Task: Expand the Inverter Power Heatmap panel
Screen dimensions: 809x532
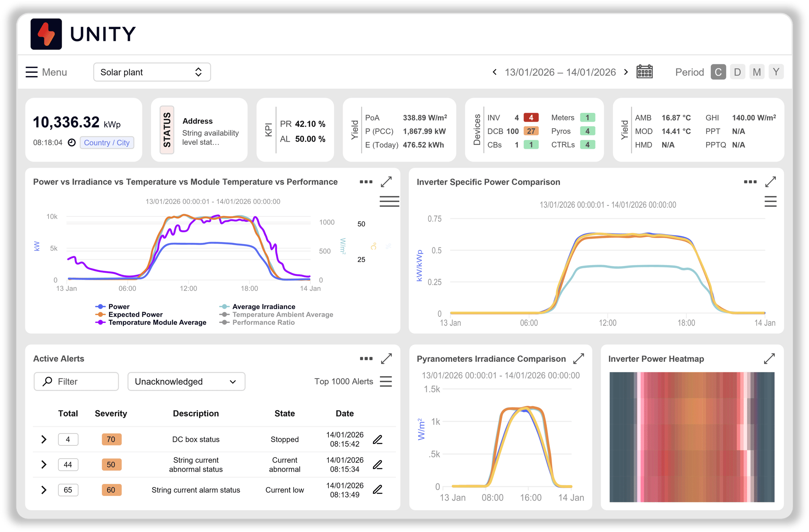Action: 769,359
